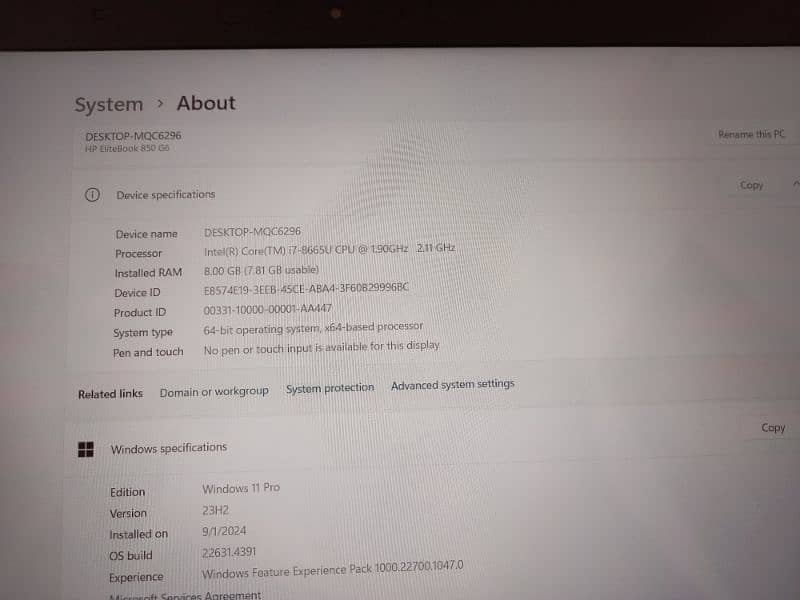Click the Rename this PC button
The width and height of the screenshot is (800, 600).
point(751,134)
